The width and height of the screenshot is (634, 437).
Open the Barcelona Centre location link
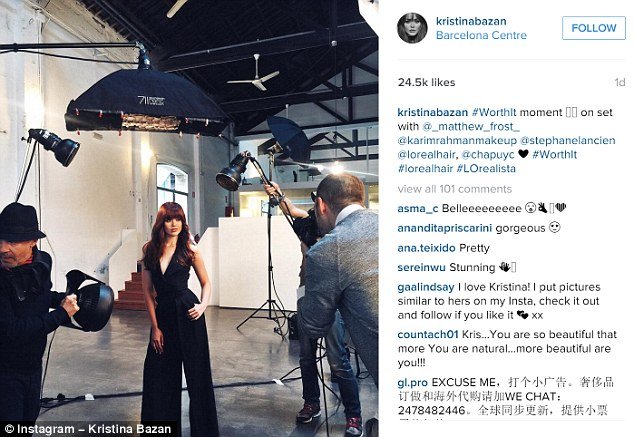[x=481, y=36]
